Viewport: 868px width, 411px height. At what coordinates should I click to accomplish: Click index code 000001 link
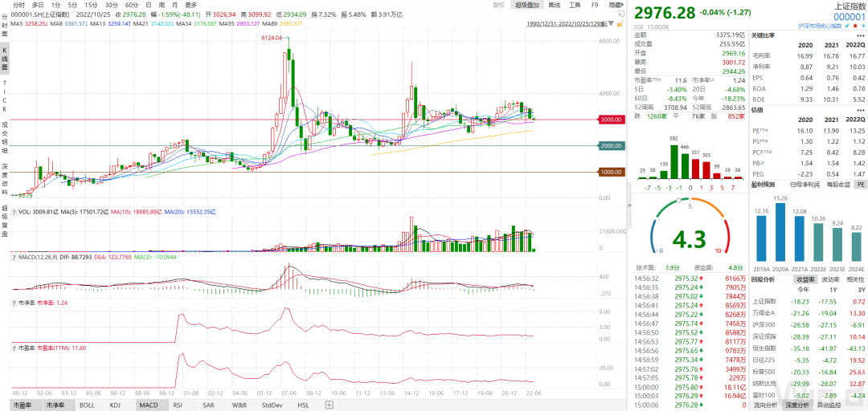(850, 17)
